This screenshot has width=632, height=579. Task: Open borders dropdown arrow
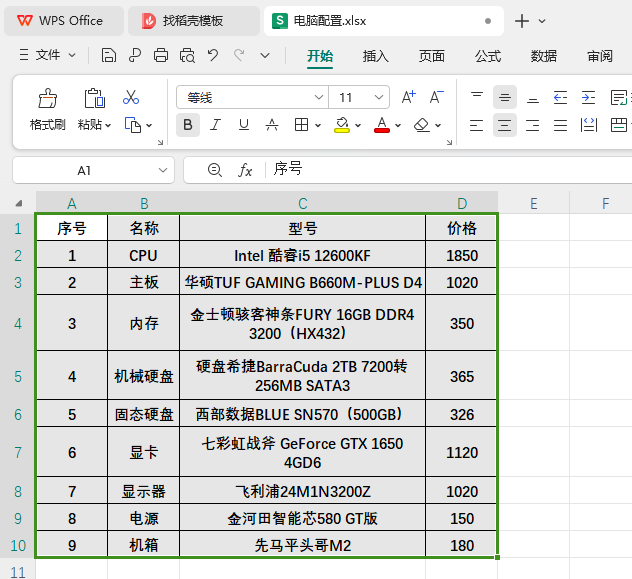(x=318, y=125)
